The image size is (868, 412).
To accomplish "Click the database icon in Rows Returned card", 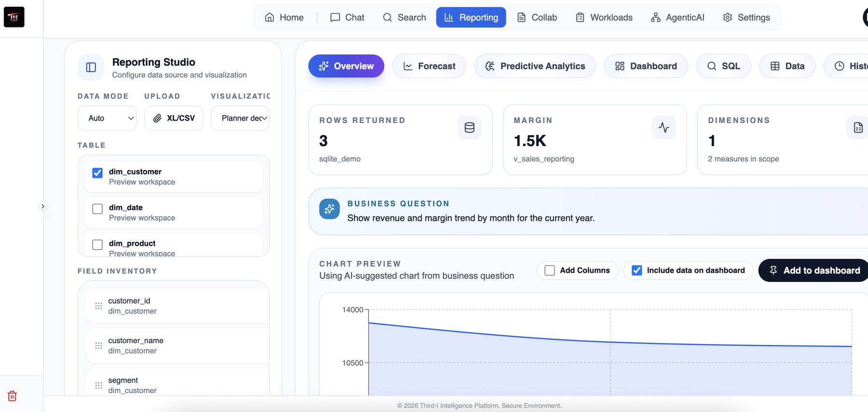I will point(470,128).
